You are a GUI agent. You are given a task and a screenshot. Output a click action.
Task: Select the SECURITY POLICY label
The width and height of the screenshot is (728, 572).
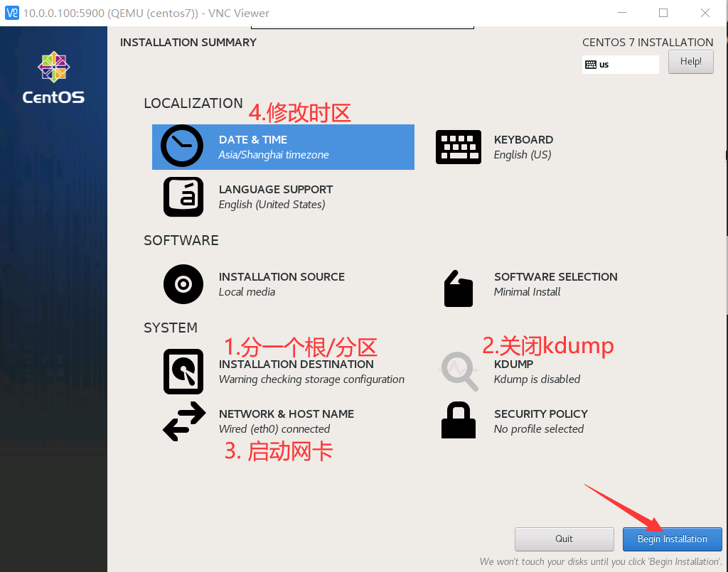point(541,414)
